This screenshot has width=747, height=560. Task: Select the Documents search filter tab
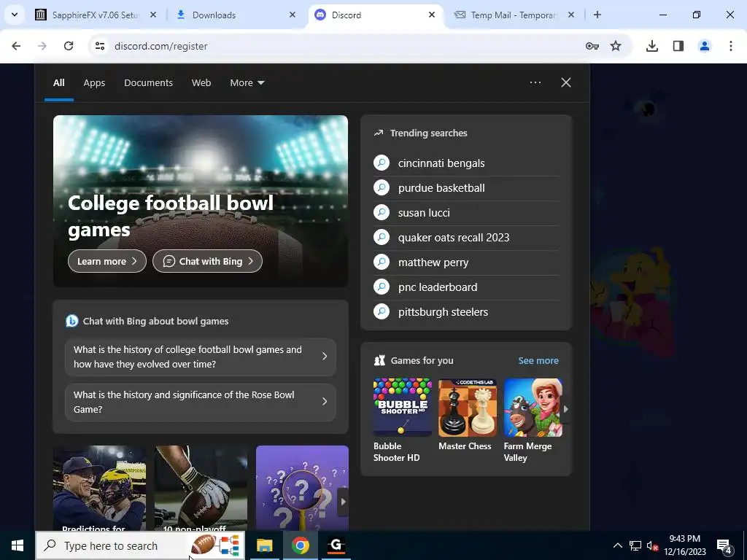[148, 83]
